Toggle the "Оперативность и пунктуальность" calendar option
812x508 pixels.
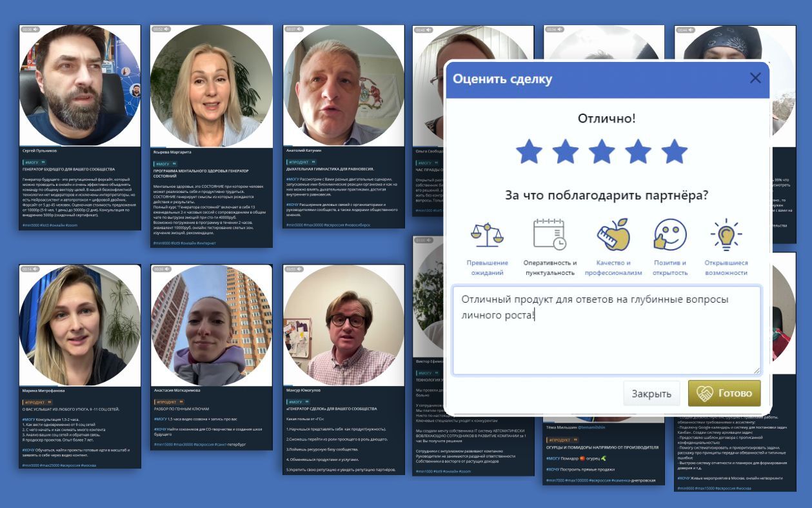tap(550, 248)
